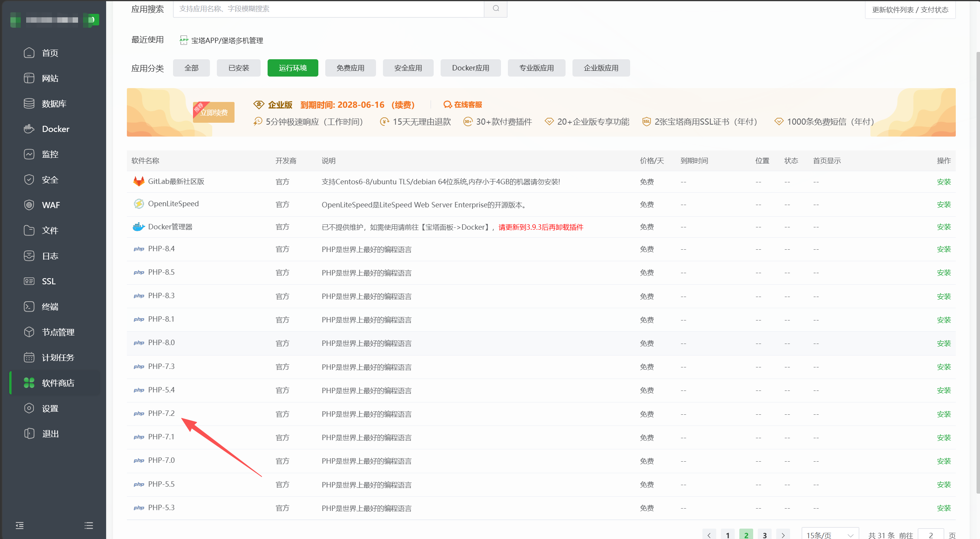Click the PHP-8.0 software name
Screen dimensions: 980x539
161,342
